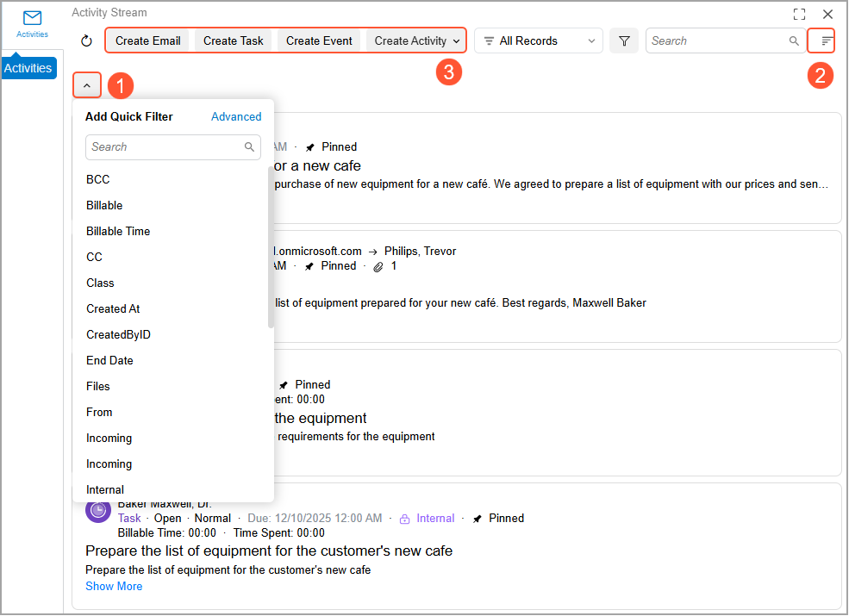The image size is (849, 616).
Task: Click 'Prepare the list of equipment' task title
Action: click(269, 551)
